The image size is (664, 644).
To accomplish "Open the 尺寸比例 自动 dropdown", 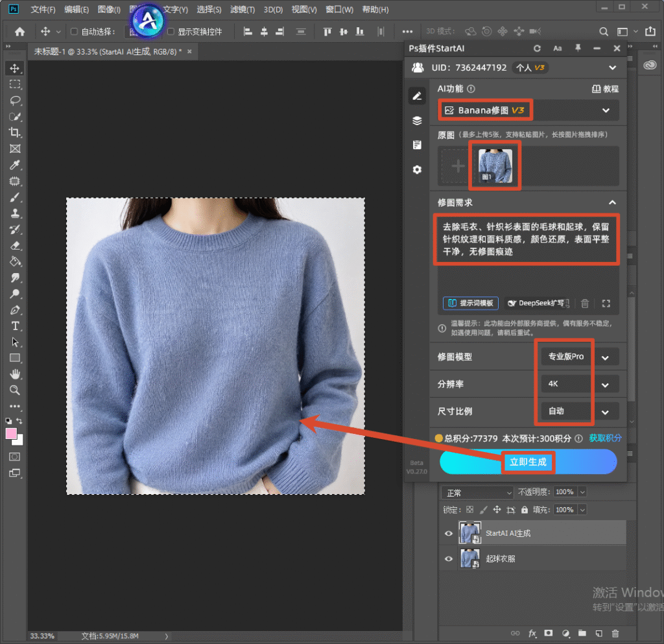I will 580,411.
